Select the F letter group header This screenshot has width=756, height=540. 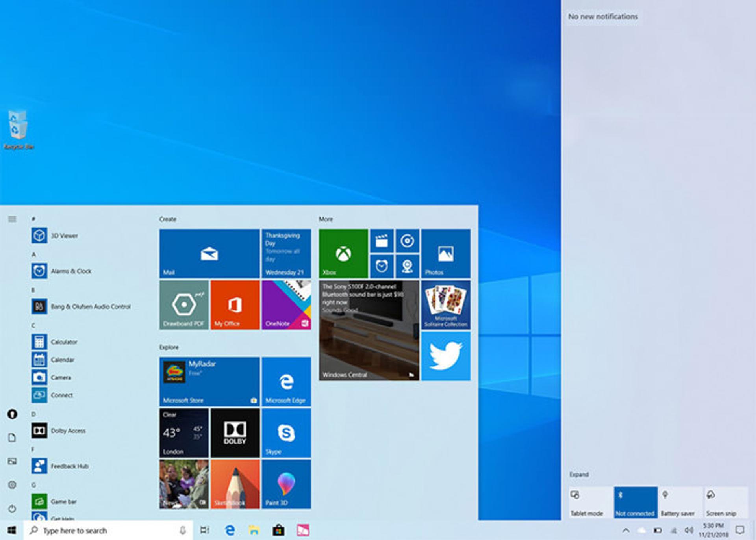33,449
